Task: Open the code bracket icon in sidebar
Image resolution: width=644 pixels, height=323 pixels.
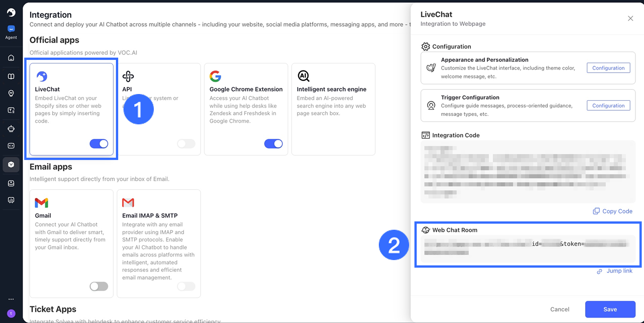Action: (11, 146)
